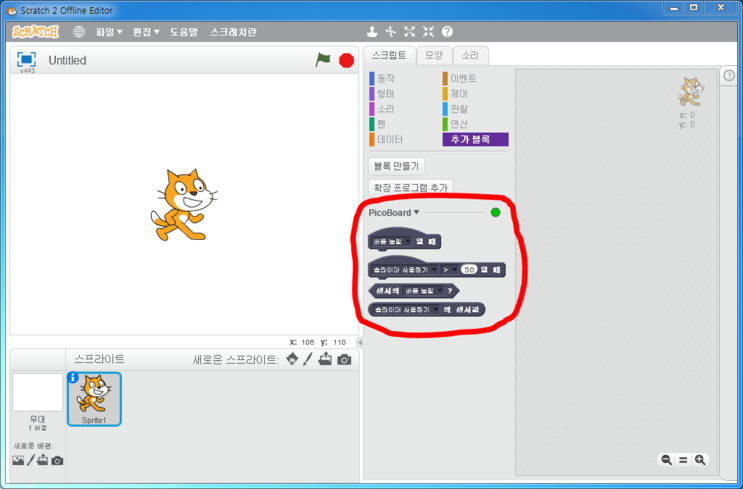This screenshot has width=743, height=489.
Task: Select the Delete scissors tool
Action: point(390,32)
